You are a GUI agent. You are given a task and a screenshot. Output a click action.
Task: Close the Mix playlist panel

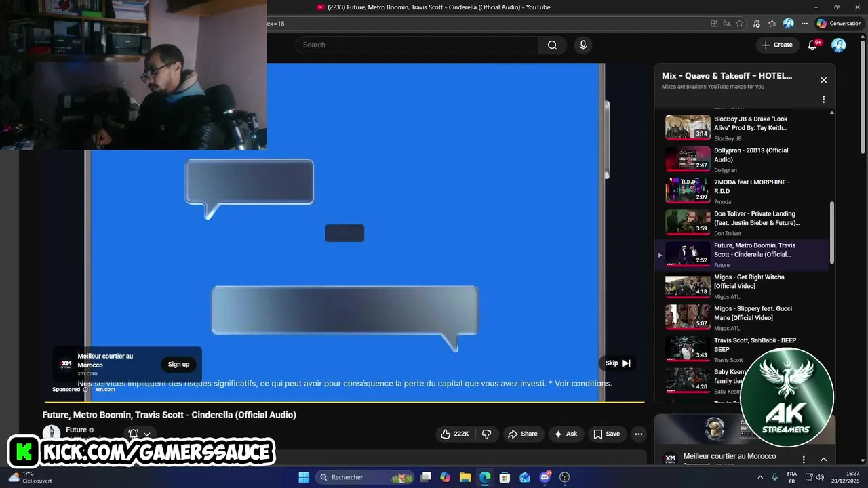pyautogui.click(x=823, y=80)
